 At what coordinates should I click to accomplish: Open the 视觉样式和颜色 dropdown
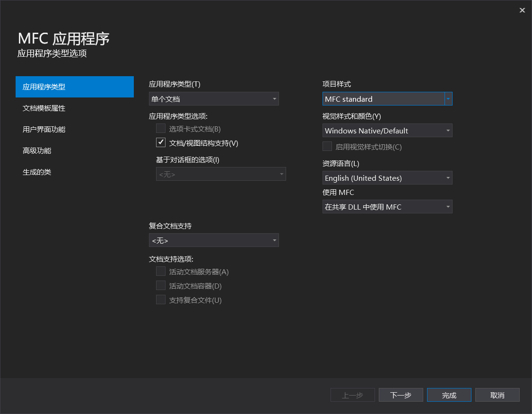pyautogui.click(x=387, y=131)
